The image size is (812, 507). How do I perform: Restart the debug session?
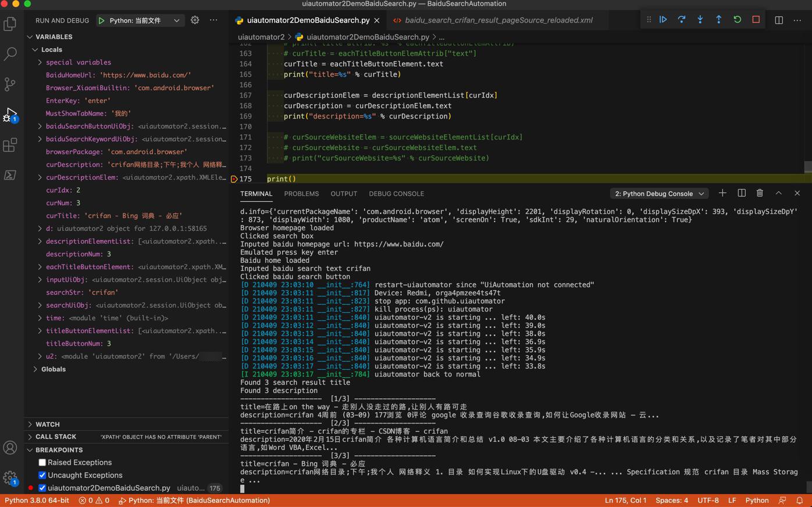tap(738, 20)
